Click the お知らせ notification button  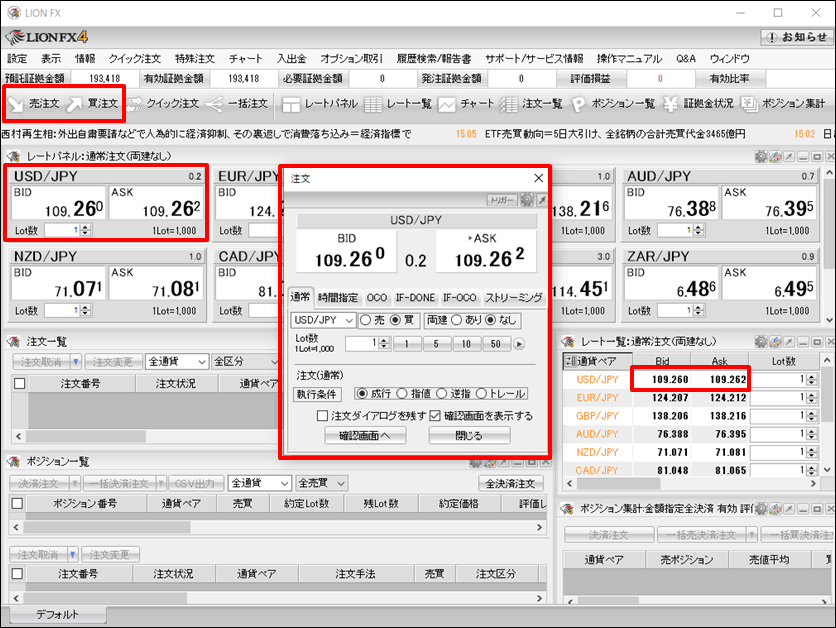click(x=797, y=37)
